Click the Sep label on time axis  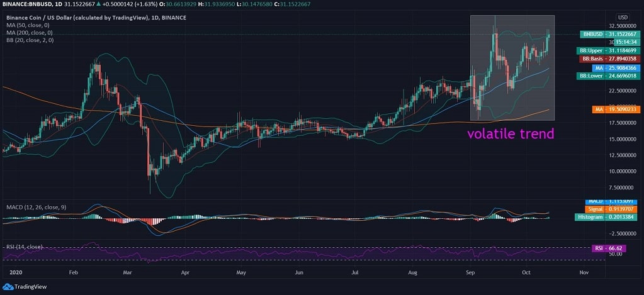[x=471, y=272]
